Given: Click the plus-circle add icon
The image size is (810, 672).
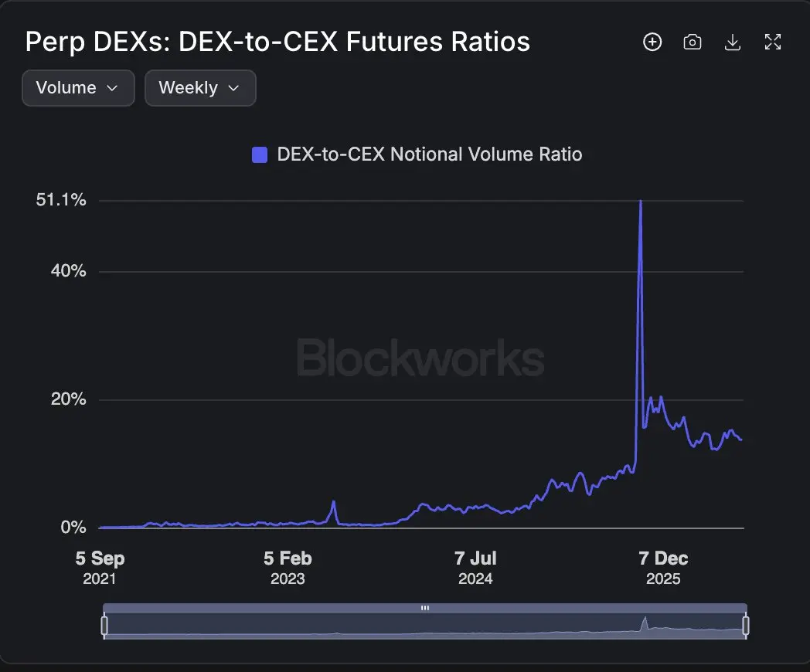Looking at the screenshot, I should [652, 42].
